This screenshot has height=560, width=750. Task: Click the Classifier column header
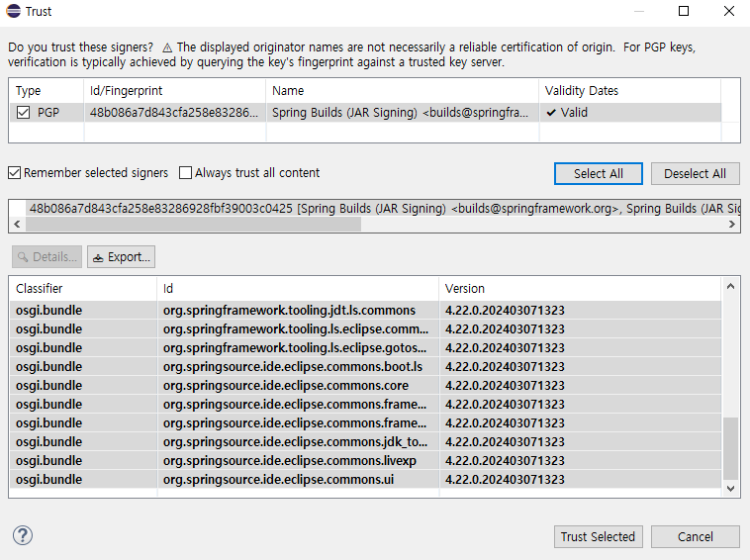83,288
